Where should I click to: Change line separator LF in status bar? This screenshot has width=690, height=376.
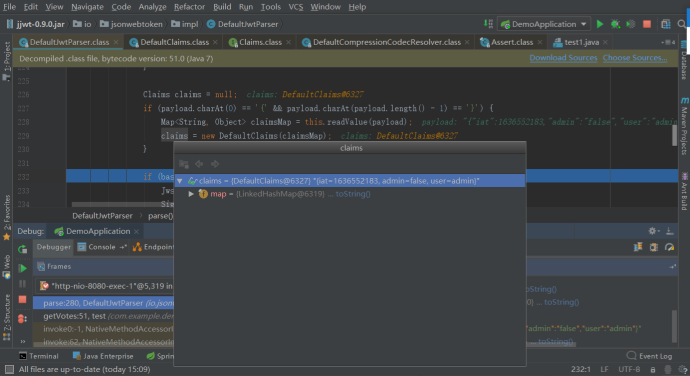604,369
